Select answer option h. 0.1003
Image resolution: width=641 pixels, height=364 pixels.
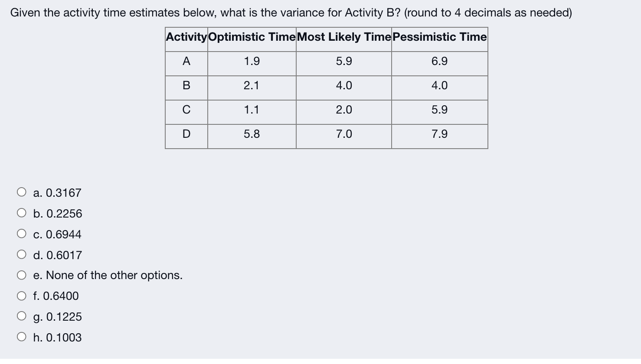pyautogui.click(x=21, y=337)
